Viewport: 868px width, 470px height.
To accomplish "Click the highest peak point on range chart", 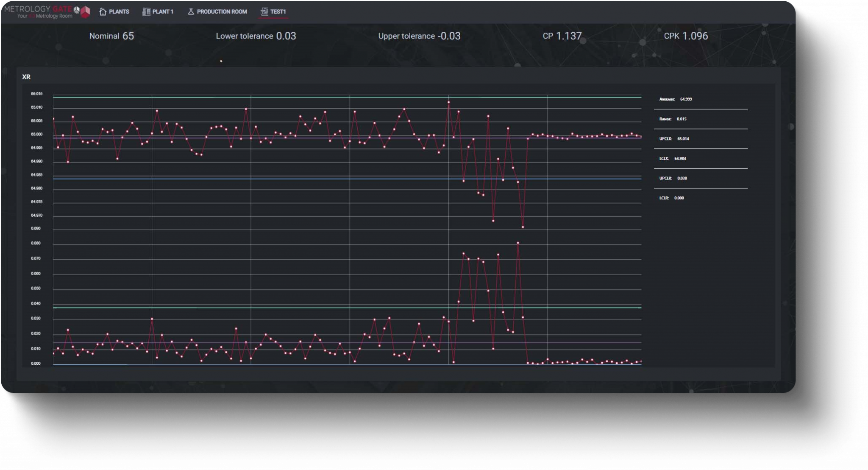I will point(518,243).
